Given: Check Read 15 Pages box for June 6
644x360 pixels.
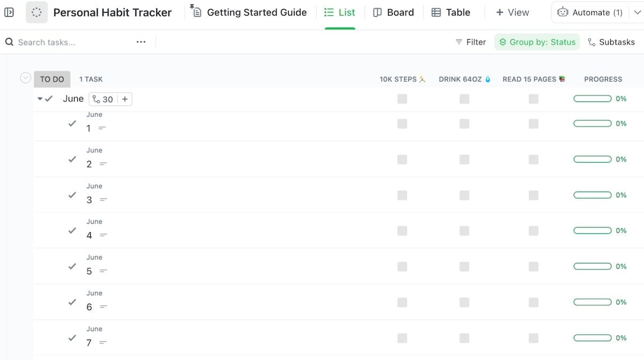Looking at the screenshot, I should 533,302.
